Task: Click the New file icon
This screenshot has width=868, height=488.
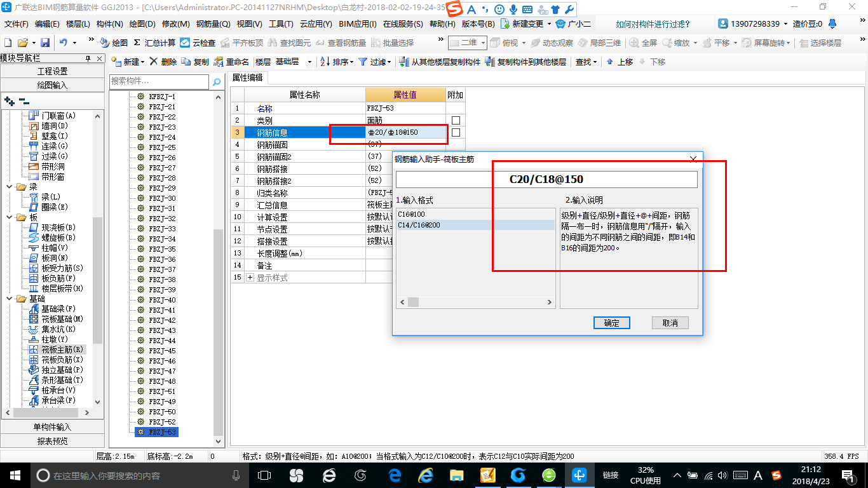Action: (x=8, y=43)
